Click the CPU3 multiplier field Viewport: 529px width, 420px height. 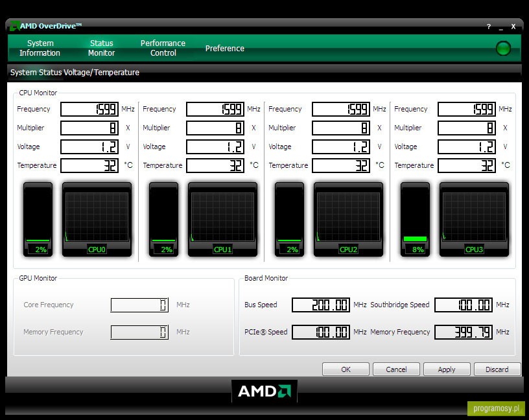467,128
